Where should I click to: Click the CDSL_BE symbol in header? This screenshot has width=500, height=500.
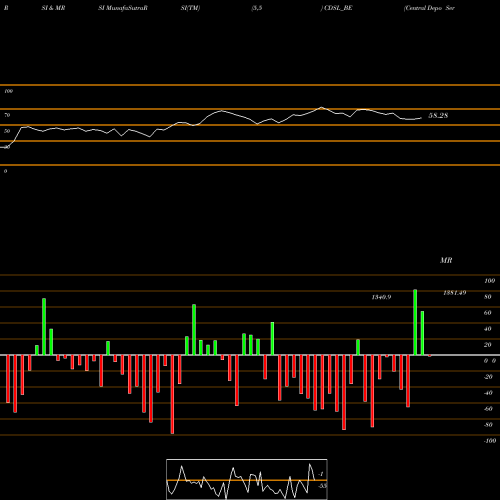tap(338, 8)
